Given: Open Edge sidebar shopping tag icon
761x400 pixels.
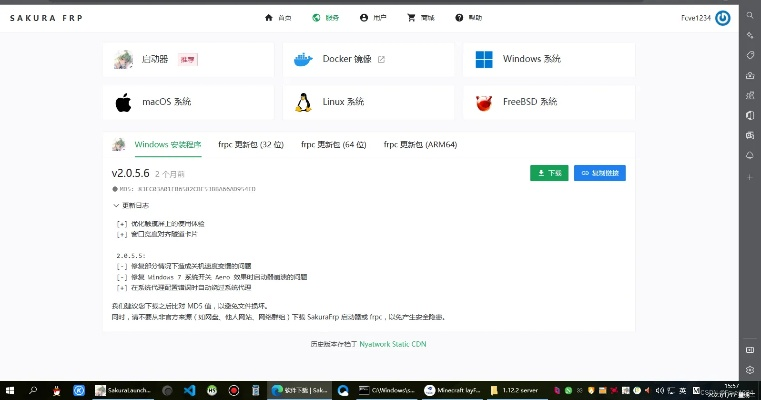Looking at the screenshot, I should 750,55.
